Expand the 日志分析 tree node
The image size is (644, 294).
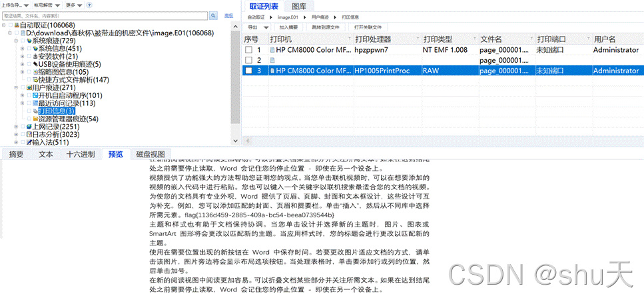coord(16,135)
